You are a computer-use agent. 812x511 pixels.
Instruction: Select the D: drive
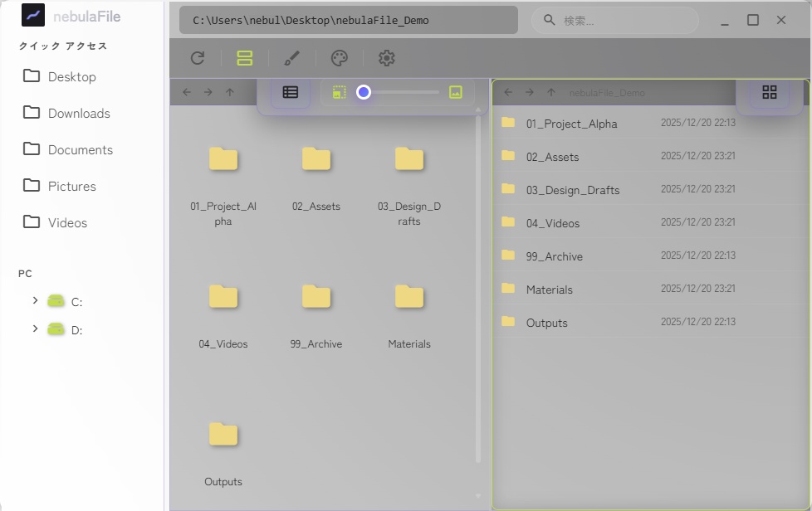click(x=66, y=329)
